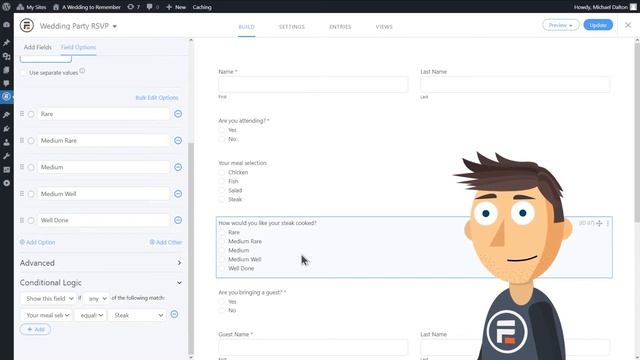Click the Formidable Forms logo
Image resolution: width=640 pixels, height=360 pixels.
tap(27, 25)
